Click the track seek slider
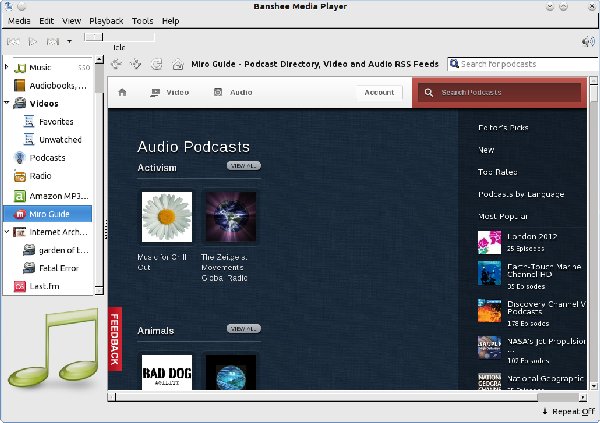Image resolution: width=600 pixels, height=423 pixels. [x=119, y=37]
